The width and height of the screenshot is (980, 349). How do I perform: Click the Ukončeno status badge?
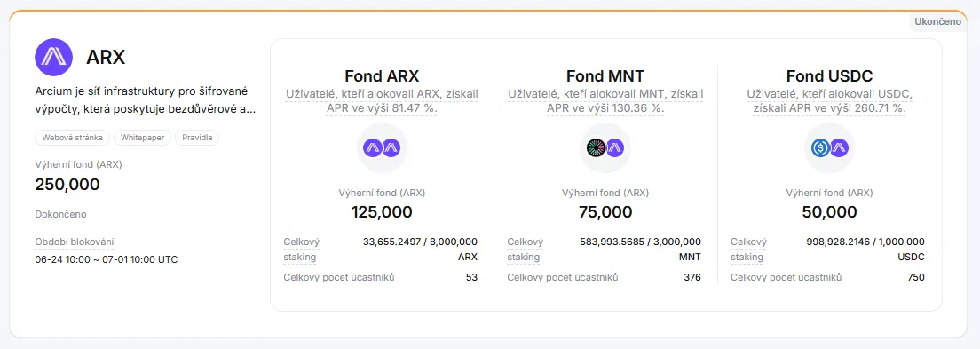(x=937, y=21)
